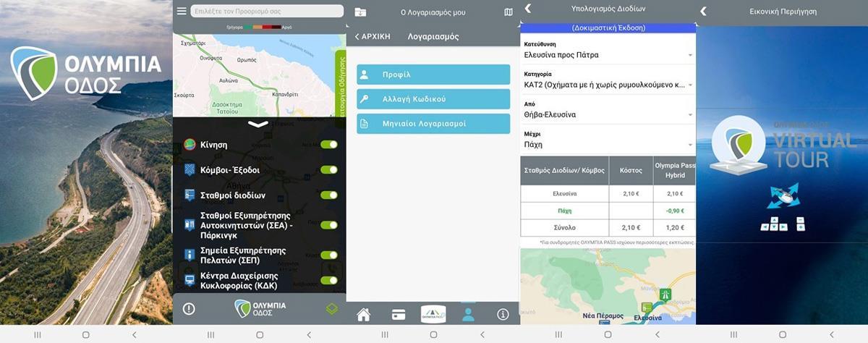Tap the plus/minus zoom keys icon
The width and height of the screenshot is (868, 343).
coord(801,224)
